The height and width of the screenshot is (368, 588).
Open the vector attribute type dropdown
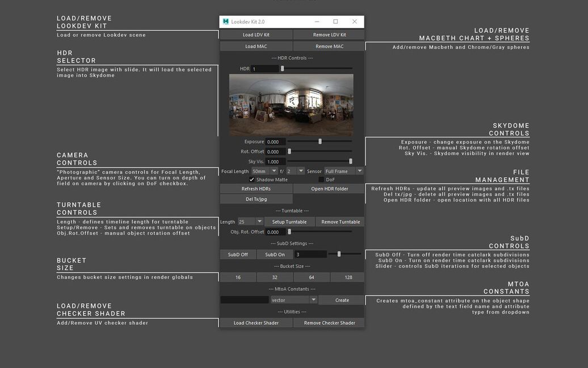click(x=313, y=299)
